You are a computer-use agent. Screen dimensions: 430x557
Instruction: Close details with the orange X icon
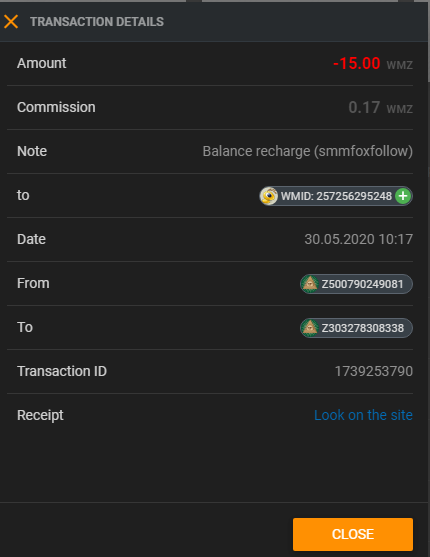click(11, 22)
